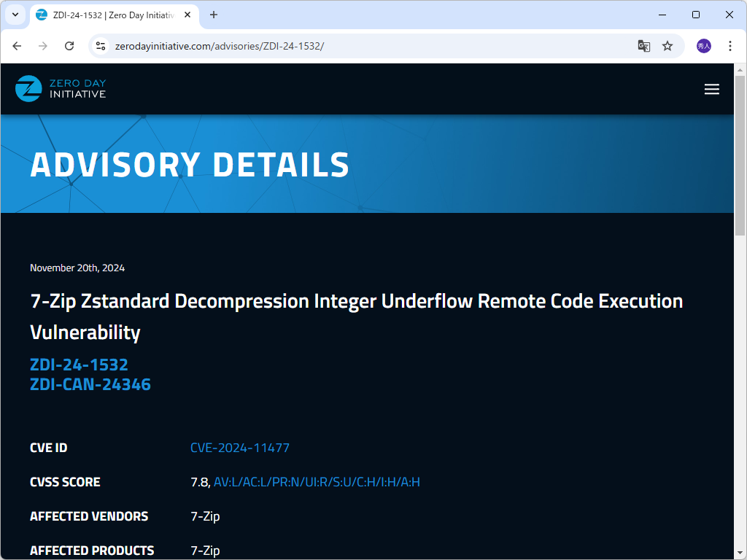This screenshot has width=747, height=560.
Task: Open a new browser tab
Action: pos(214,15)
